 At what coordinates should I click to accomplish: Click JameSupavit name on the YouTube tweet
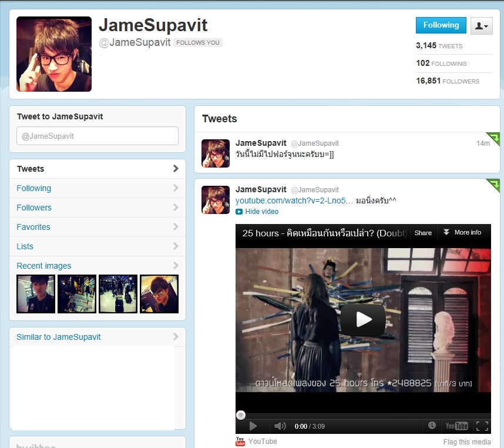pyautogui.click(x=261, y=189)
